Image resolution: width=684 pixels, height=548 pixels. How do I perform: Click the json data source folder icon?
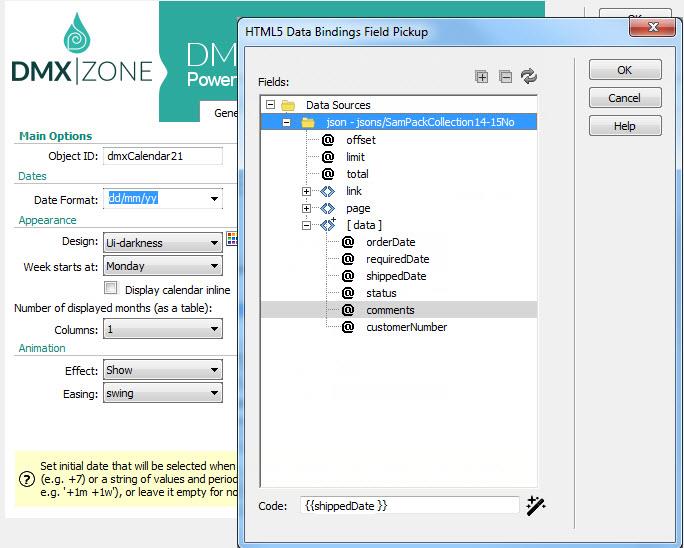[307, 122]
